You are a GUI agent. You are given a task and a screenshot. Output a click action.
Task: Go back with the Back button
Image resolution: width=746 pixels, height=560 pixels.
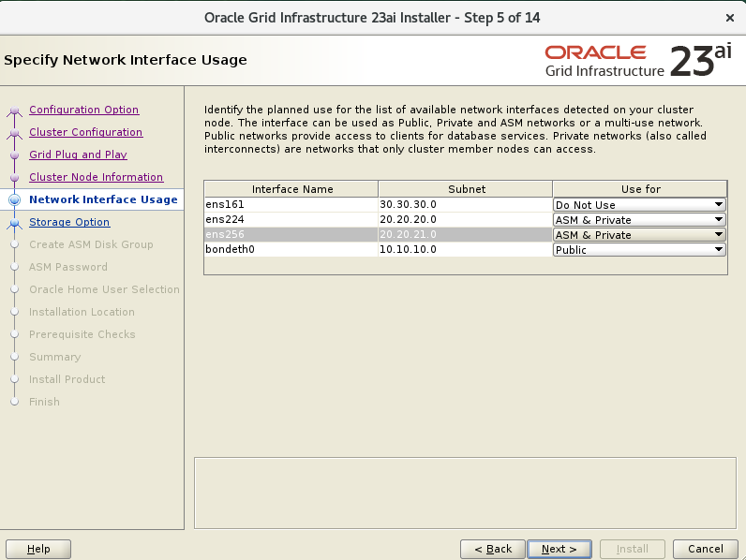pyautogui.click(x=493, y=549)
